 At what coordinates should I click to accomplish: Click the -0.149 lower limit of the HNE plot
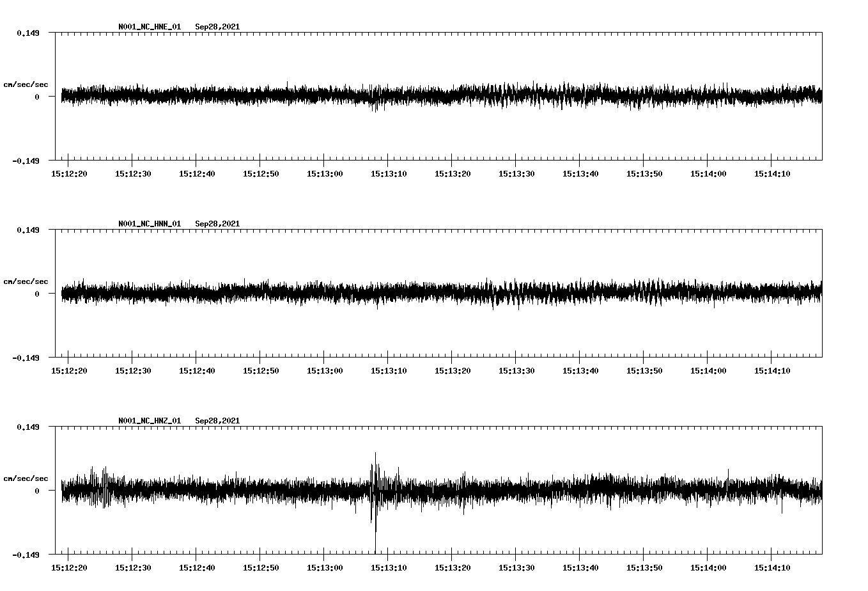[26, 161]
